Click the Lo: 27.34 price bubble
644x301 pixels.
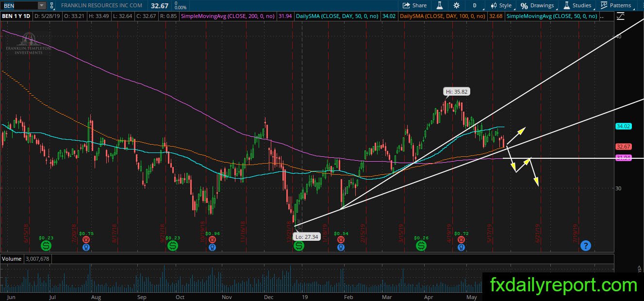click(x=307, y=236)
